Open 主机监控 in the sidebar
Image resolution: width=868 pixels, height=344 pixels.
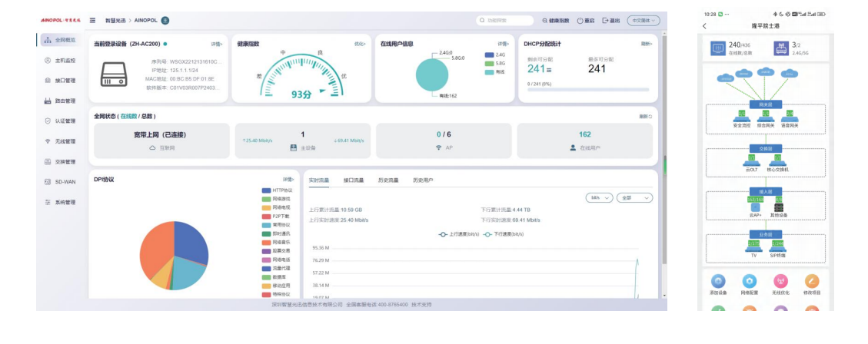[x=60, y=61]
